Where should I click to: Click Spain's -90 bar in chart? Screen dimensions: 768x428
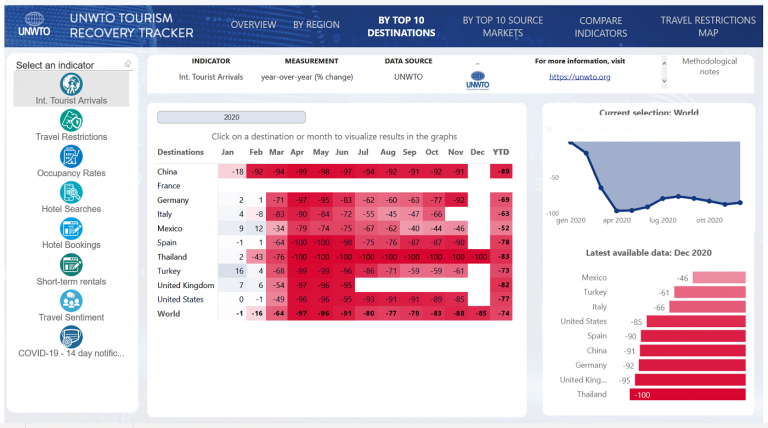(693, 336)
